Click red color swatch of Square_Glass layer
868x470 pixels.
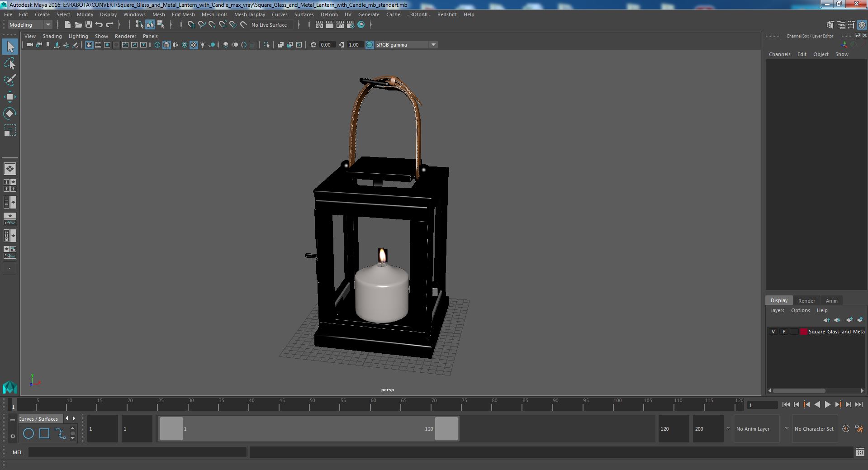[x=804, y=332]
